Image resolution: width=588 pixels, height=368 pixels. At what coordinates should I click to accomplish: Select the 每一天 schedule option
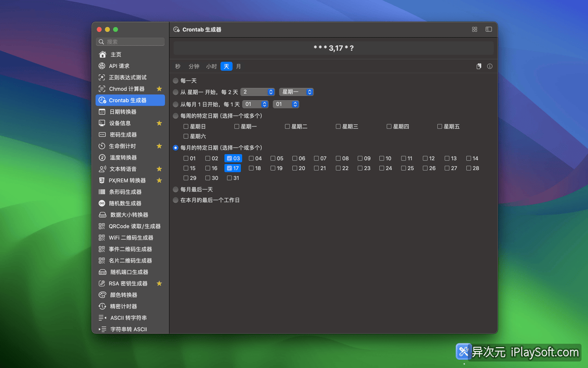pyautogui.click(x=176, y=81)
